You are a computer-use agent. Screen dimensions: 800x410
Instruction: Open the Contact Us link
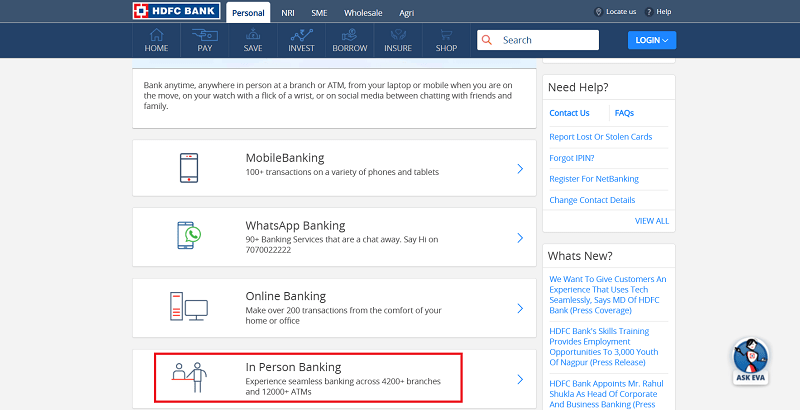click(x=569, y=113)
